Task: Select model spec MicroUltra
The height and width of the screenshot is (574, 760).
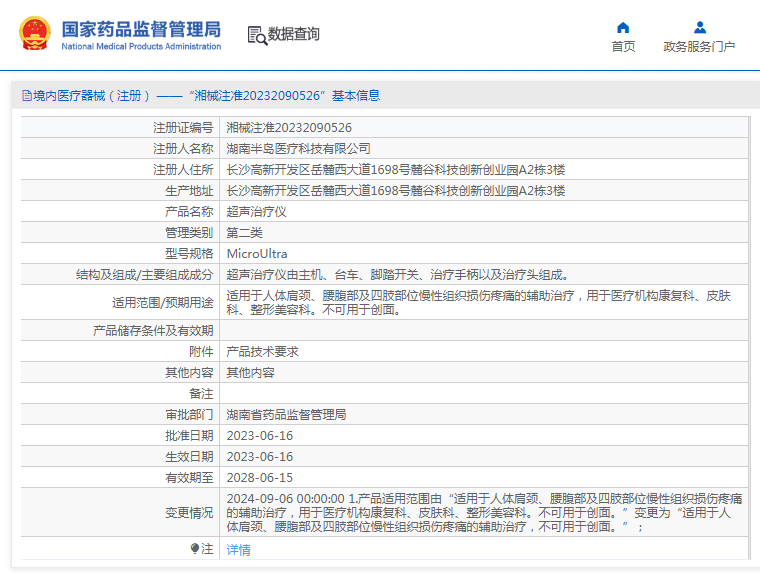Action: [x=257, y=254]
